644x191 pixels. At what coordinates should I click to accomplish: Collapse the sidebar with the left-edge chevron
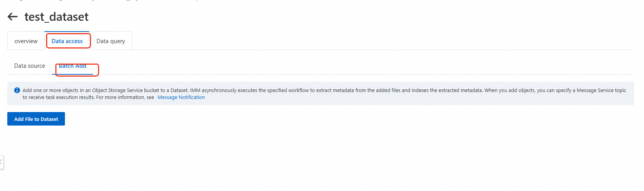tap(2, 162)
